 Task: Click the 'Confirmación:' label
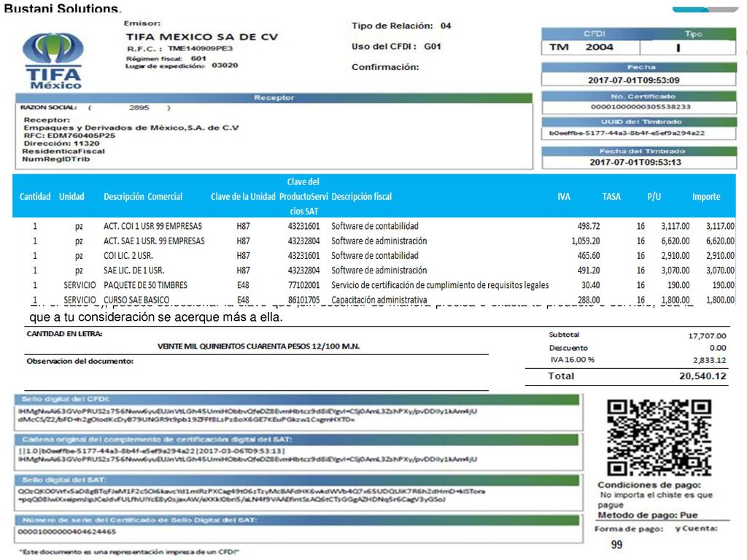click(385, 67)
